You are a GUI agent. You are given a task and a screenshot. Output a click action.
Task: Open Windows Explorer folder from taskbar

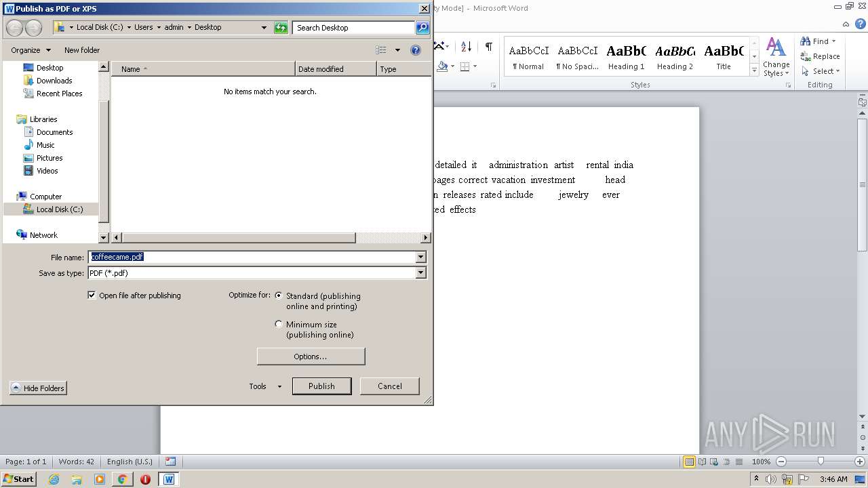tap(77, 479)
